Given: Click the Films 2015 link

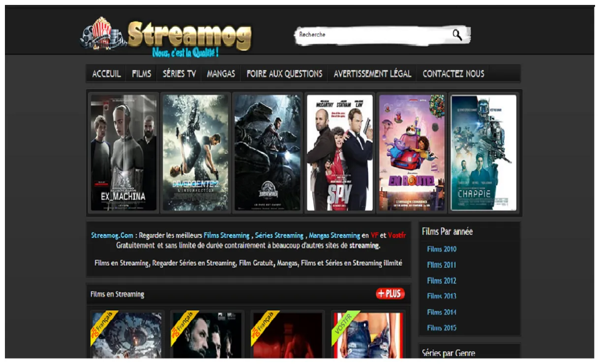Looking at the screenshot, I should (442, 328).
